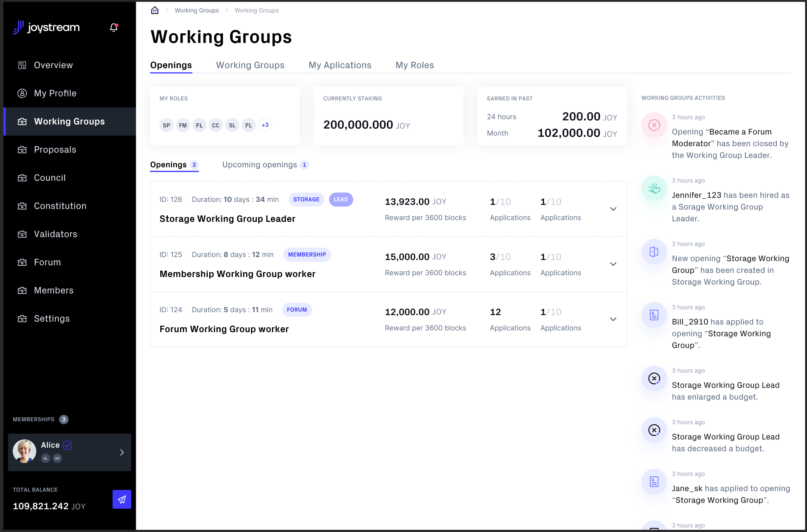The height and width of the screenshot is (532, 807).
Task: Click the FM role badge
Action: coord(182,125)
